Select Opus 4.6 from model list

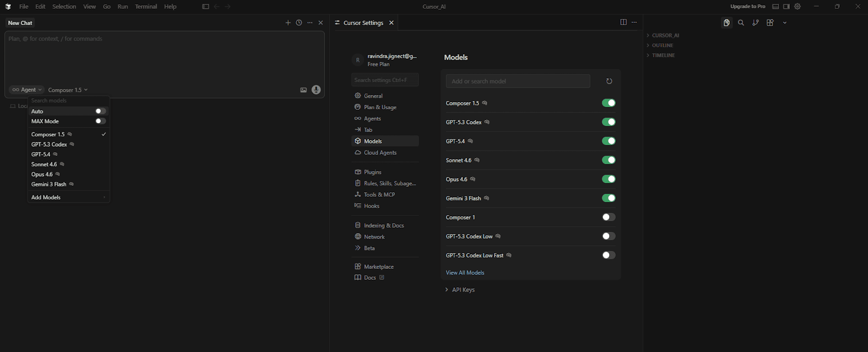(42, 174)
